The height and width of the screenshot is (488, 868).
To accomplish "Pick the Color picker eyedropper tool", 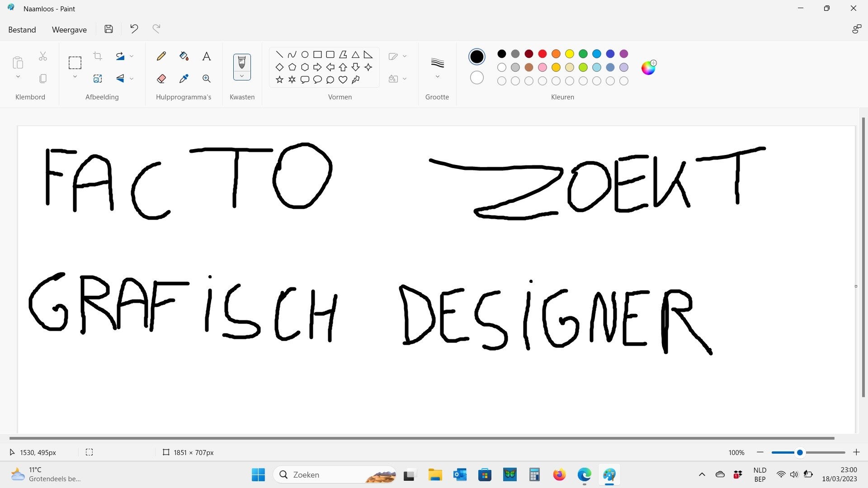I will 184,79.
